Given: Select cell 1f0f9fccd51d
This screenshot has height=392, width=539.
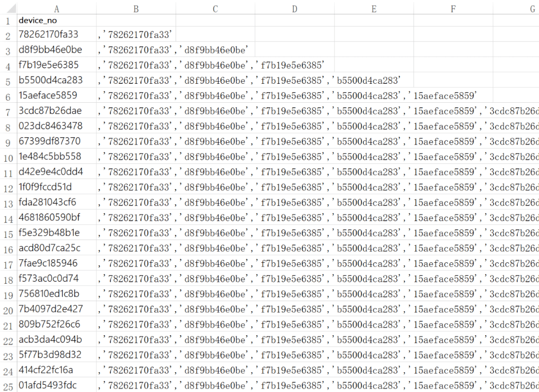Looking at the screenshot, I should tap(57, 187).
